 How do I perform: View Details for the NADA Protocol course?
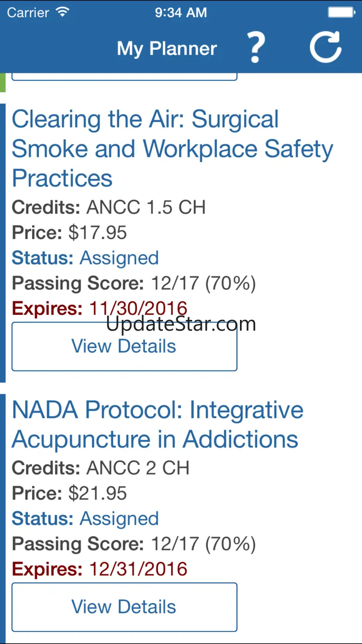[x=124, y=607]
